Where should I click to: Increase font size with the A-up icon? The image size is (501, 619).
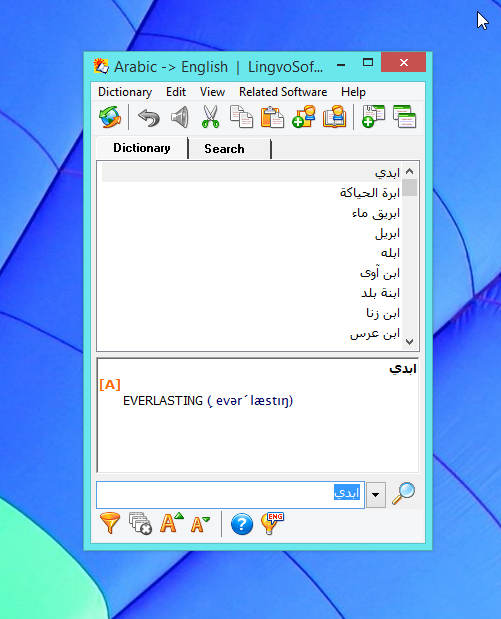pyautogui.click(x=171, y=523)
